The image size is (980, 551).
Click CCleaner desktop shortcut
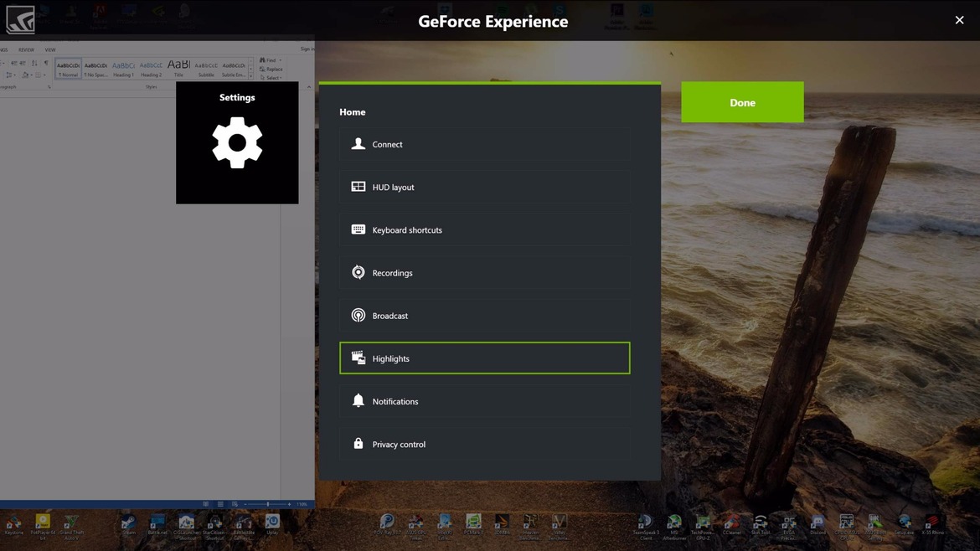[732, 524]
